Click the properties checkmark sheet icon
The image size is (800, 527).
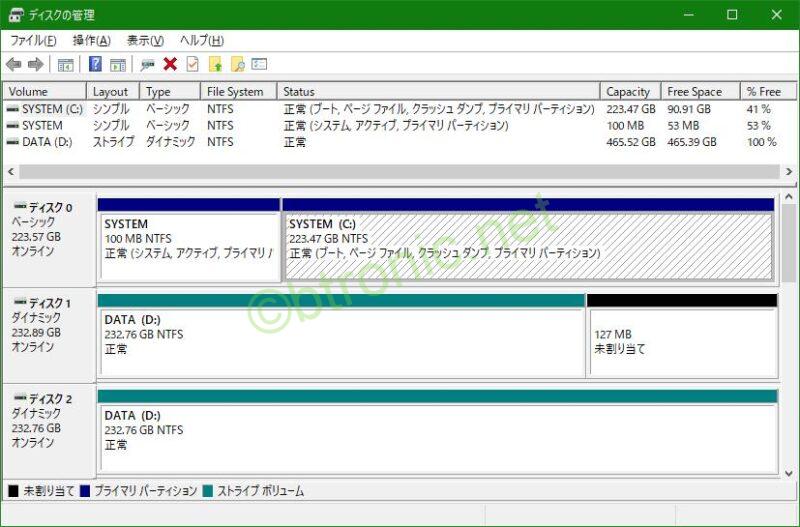click(x=193, y=64)
